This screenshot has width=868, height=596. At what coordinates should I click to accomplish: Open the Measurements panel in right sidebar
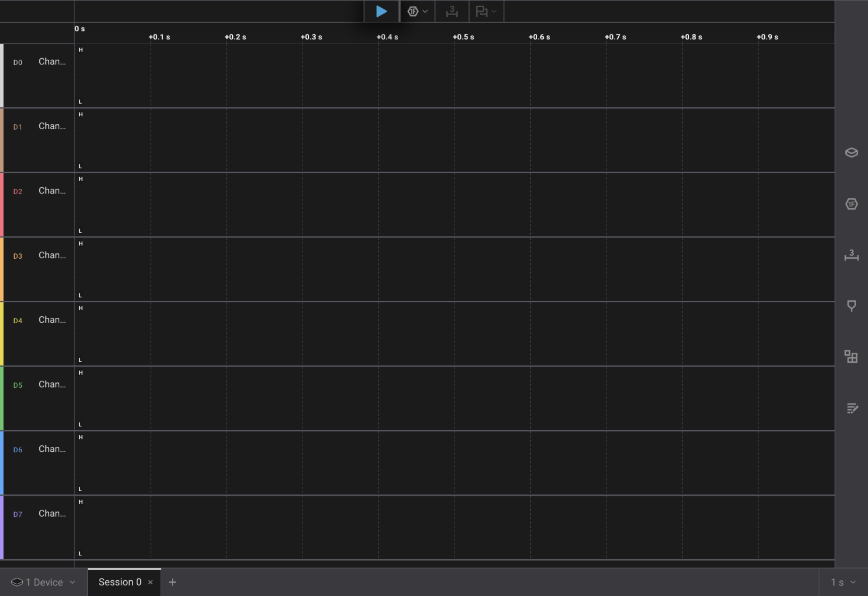(851, 256)
